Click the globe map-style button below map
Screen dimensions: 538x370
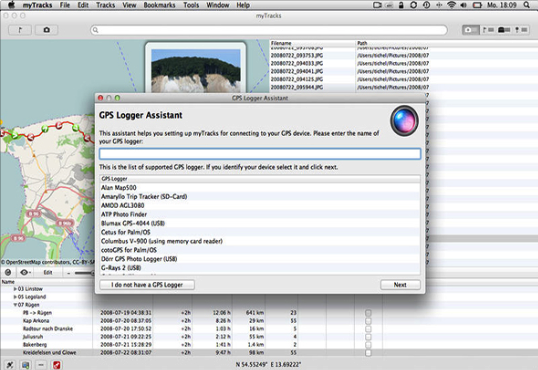coord(8,273)
